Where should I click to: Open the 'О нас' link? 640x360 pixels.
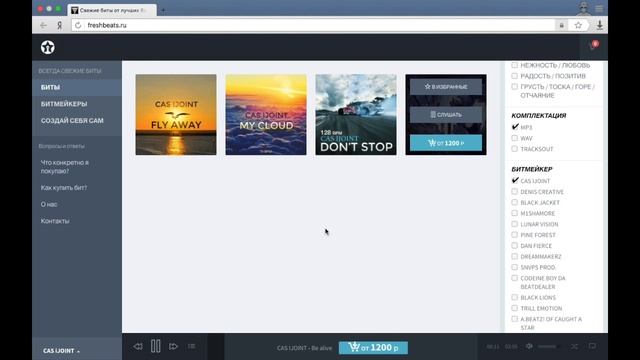(49, 204)
